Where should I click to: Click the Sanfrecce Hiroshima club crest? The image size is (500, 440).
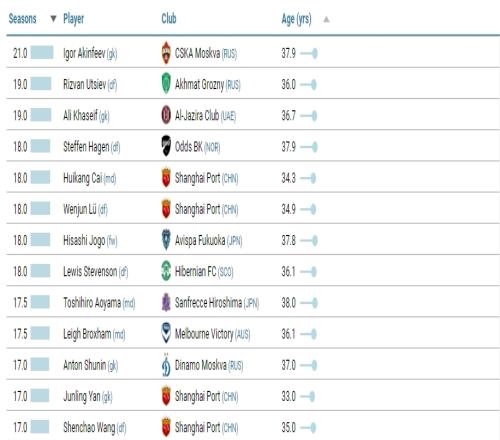point(166,302)
